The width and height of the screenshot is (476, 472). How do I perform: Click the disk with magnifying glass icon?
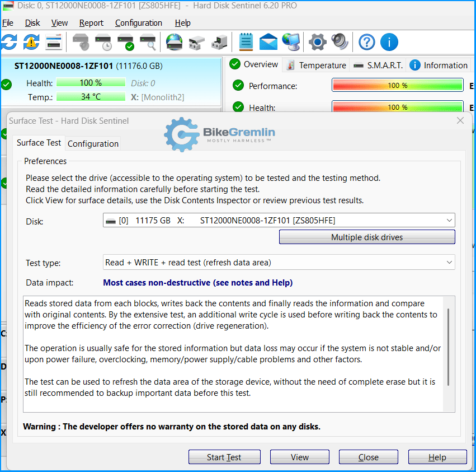pos(148,42)
